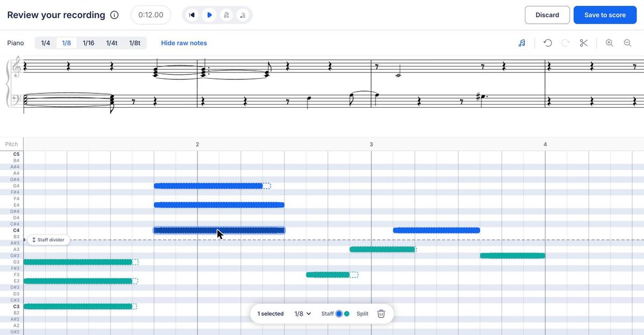Toggle the metronome icon
Screen dimensions: 644x335
click(x=226, y=15)
